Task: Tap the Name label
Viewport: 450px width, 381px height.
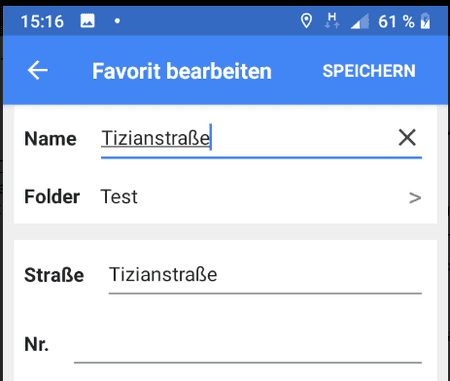Action: click(50, 139)
